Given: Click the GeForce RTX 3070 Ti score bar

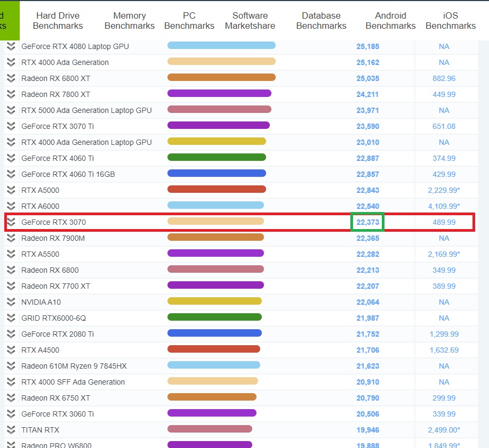Looking at the screenshot, I should (x=218, y=126).
